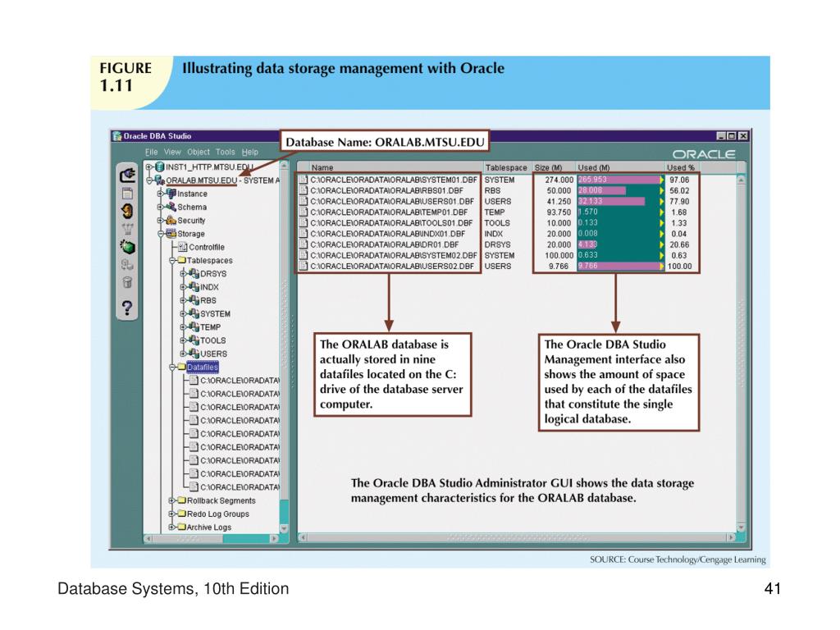
Task: Click the tree panel vertical scrollbar down arrow
Action: (285, 529)
